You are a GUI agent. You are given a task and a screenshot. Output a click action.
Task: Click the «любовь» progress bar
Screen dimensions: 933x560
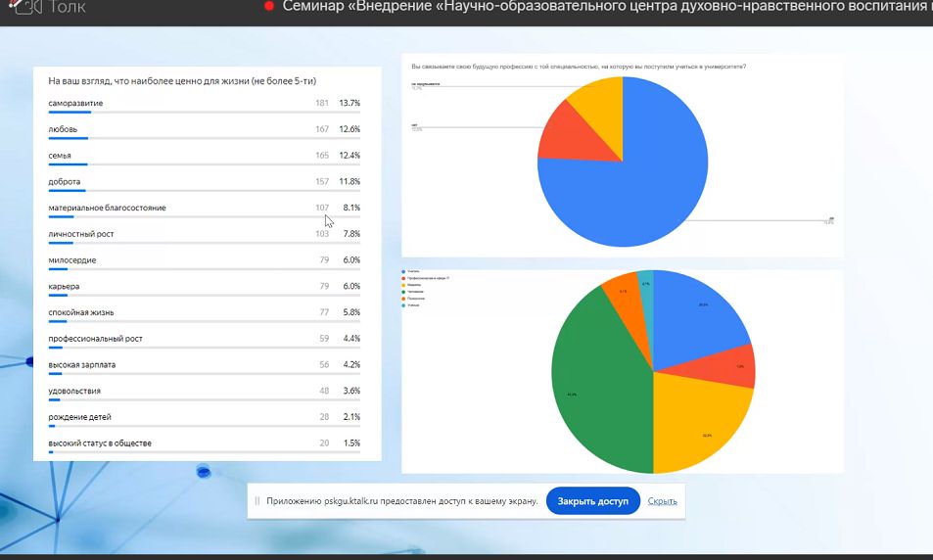pos(69,138)
